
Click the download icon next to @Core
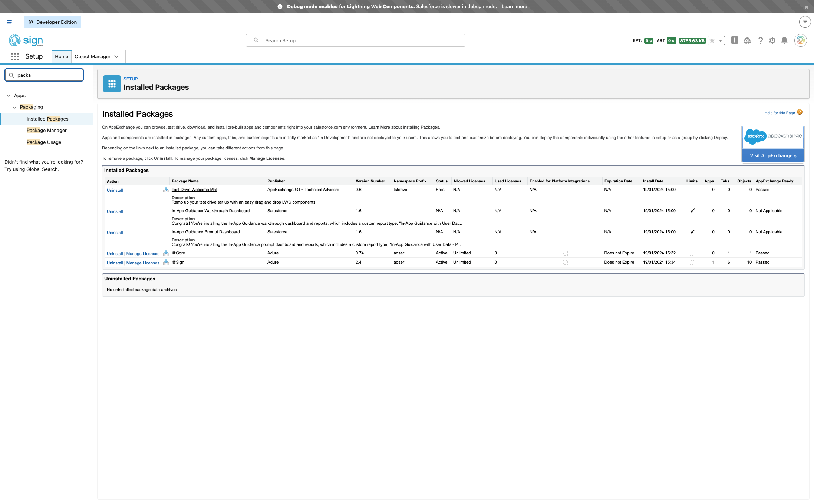coord(166,253)
